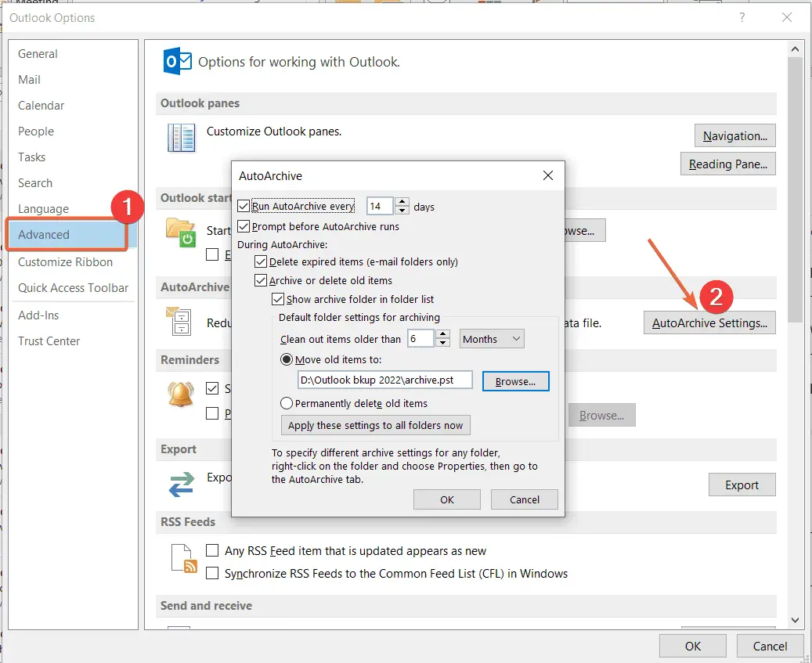Toggle Run AutoArchive every checkbox
Viewport: 812px width, 663px height.
pyautogui.click(x=244, y=206)
